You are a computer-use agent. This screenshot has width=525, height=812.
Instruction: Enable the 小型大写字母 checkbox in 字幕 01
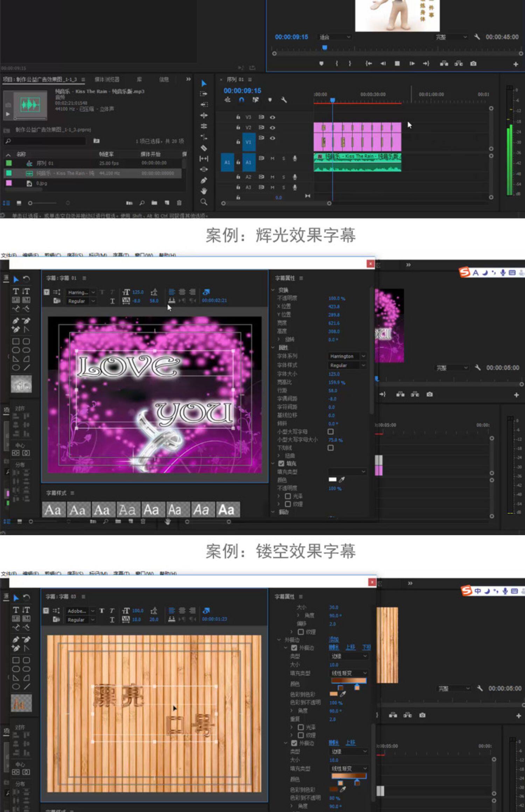330,432
